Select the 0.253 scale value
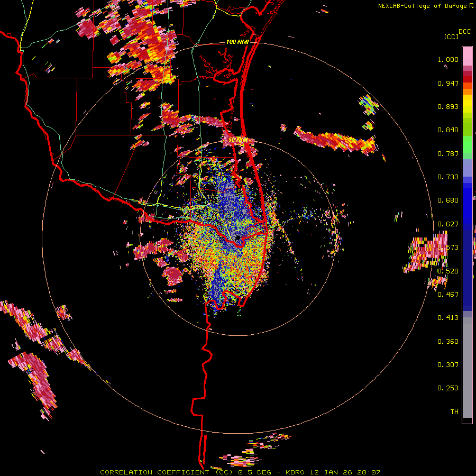The image size is (476, 476). click(x=448, y=388)
